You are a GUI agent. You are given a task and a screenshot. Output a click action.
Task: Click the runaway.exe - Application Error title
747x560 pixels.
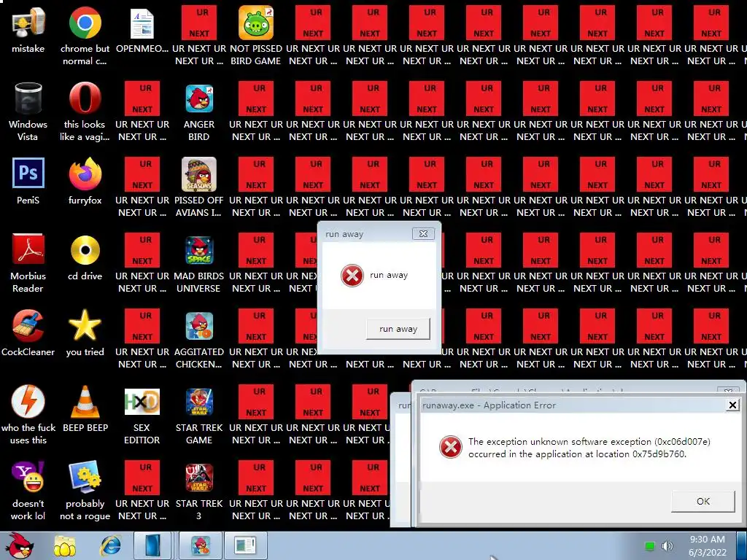(489, 405)
